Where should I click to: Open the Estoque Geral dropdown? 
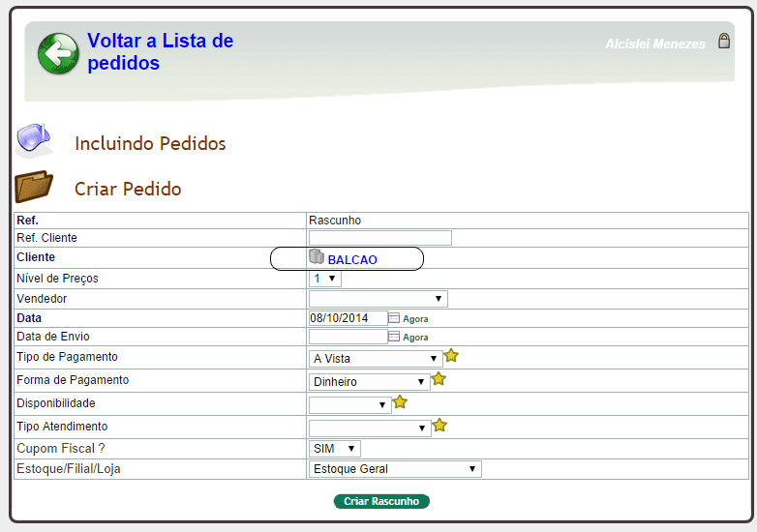click(x=395, y=469)
